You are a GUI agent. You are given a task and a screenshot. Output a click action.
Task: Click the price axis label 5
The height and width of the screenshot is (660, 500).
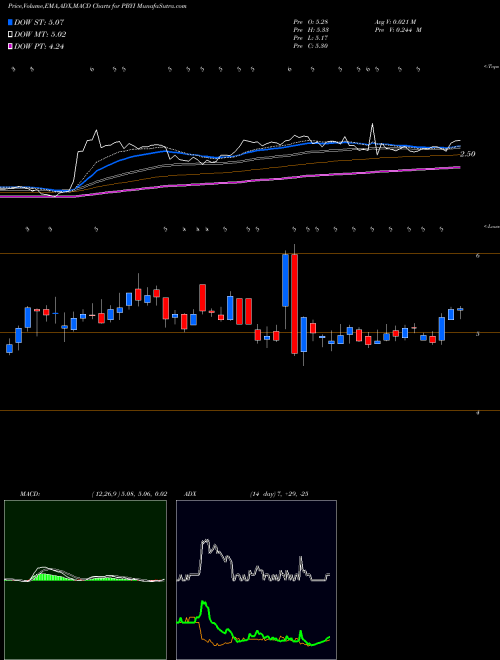click(x=478, y=334)
